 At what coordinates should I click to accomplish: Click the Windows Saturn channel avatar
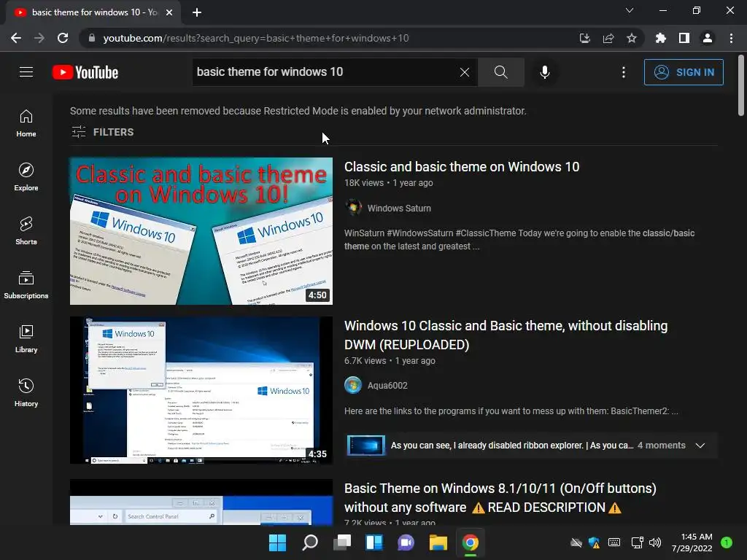[353, 208]
